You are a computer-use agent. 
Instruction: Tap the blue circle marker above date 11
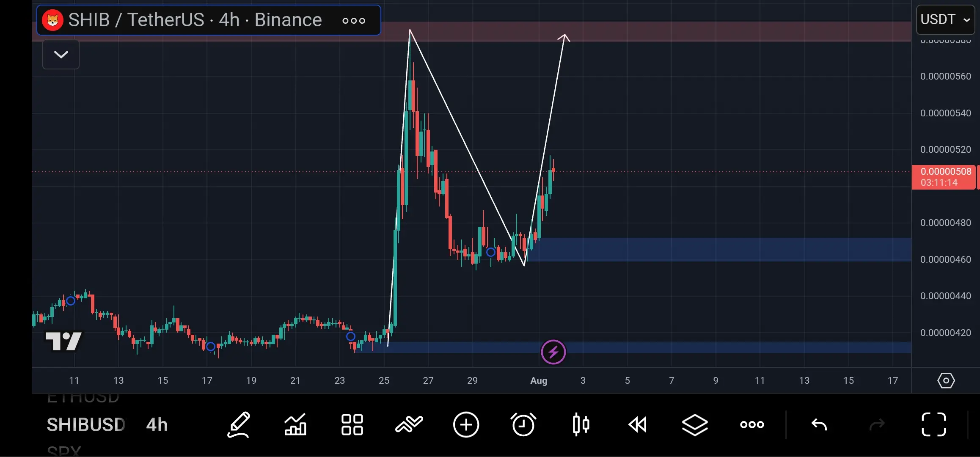click(71, 301)
